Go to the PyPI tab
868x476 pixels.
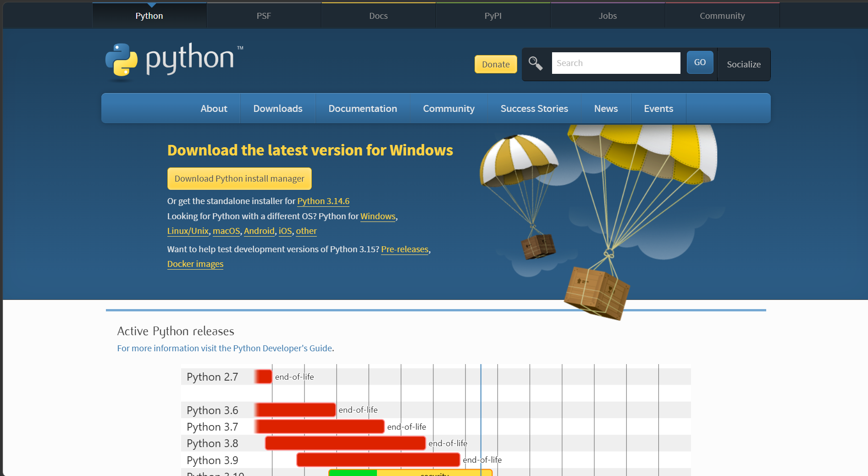click(493, 16)
